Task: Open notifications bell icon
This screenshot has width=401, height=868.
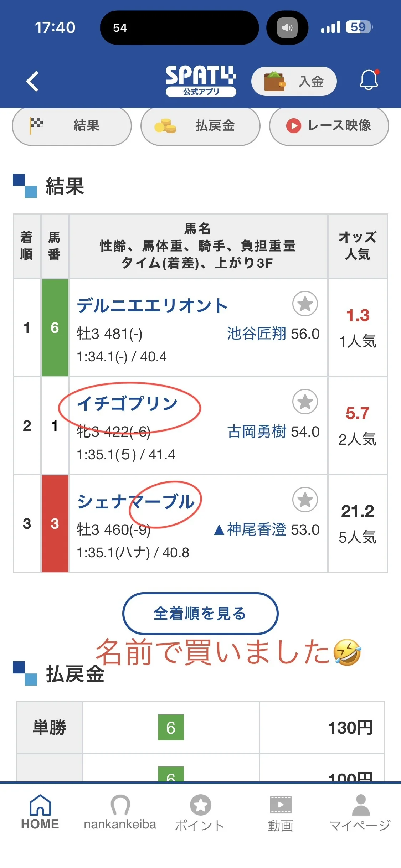Action: click(369, 80)
